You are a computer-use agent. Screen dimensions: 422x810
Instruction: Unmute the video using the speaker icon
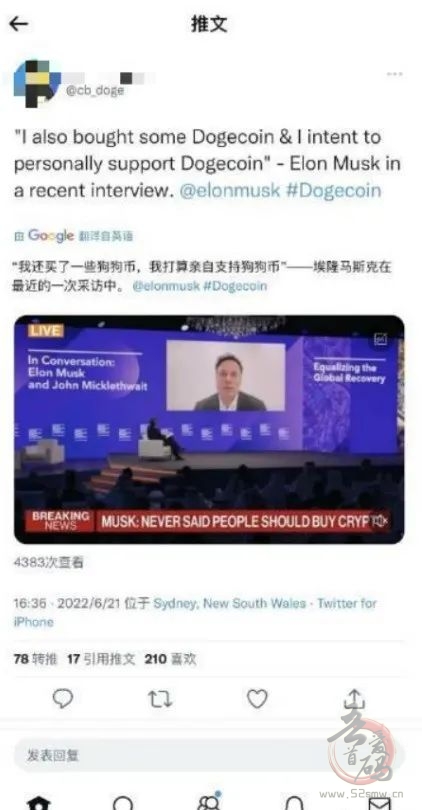[x=379, y=521]
